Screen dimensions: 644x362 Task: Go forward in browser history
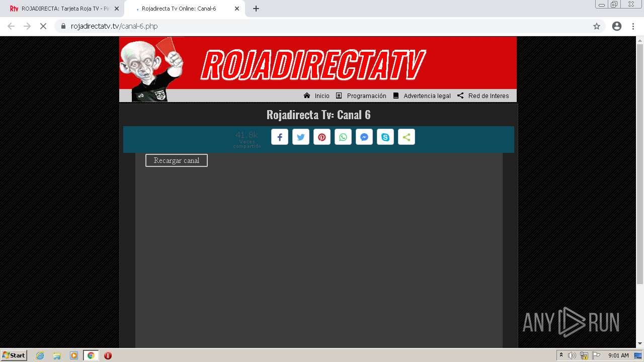tap(27, 26)
